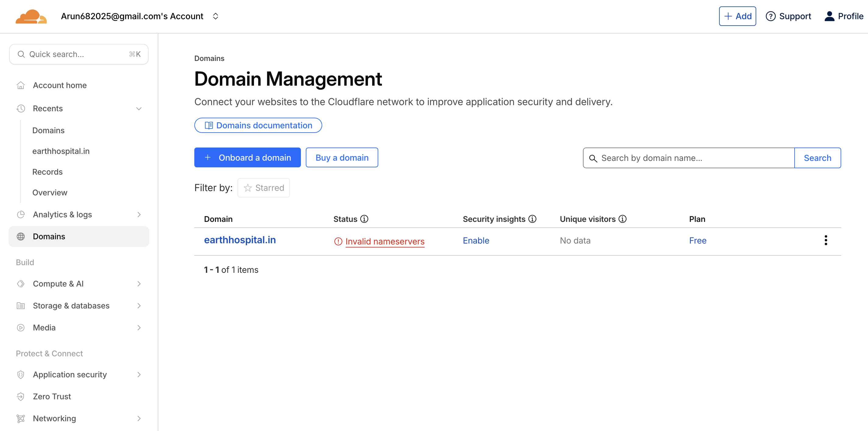Image resolution: width=868 pixels, height=431 pixels.
Task: Expand Analytics & logs menu
Action: (139, 215)
